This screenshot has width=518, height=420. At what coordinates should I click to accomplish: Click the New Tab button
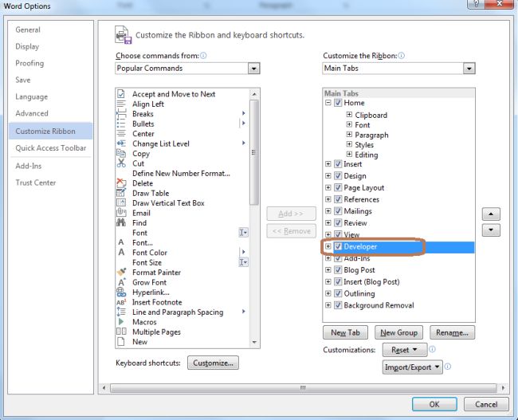pyautogui.click(x=345, y=332)
